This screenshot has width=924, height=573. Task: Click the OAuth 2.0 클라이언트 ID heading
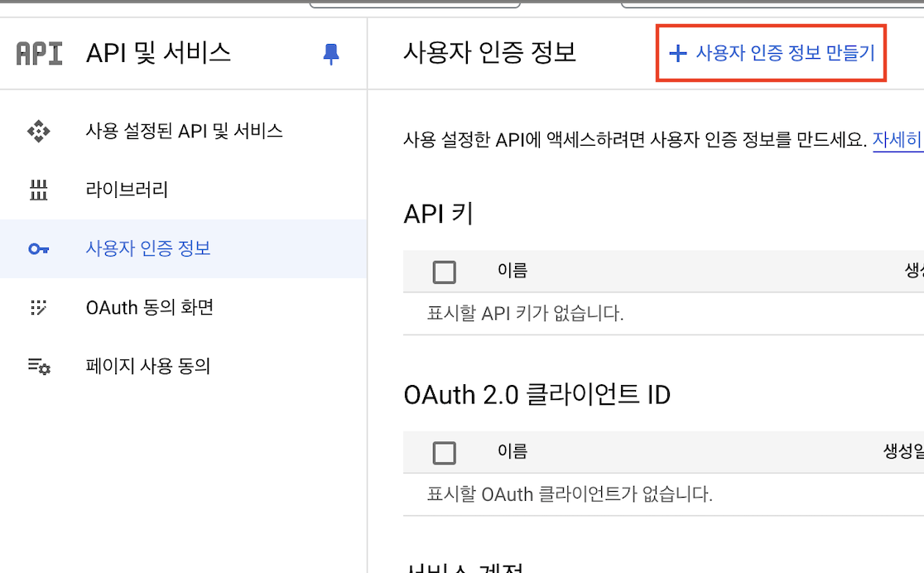click(537, 394)
